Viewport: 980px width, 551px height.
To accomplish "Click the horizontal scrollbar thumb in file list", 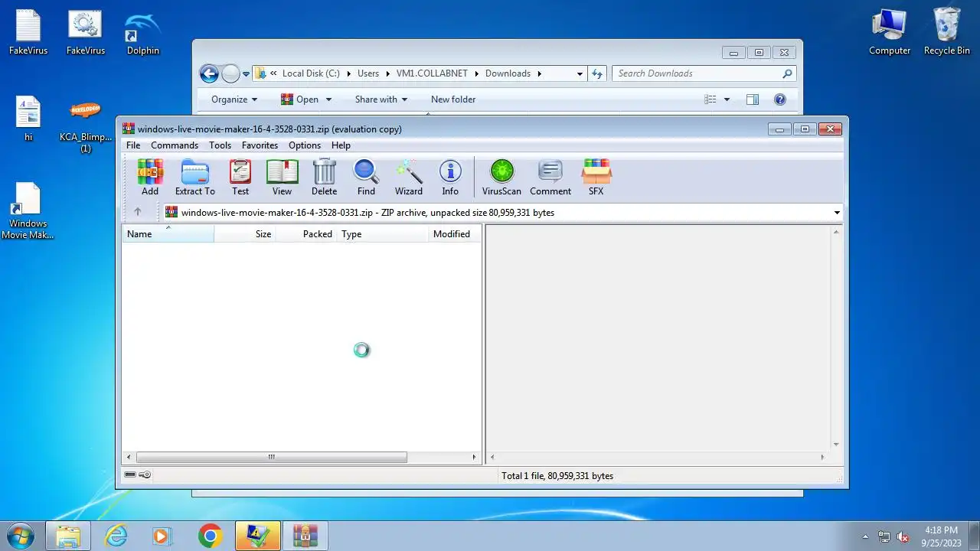I will point(272,457).
